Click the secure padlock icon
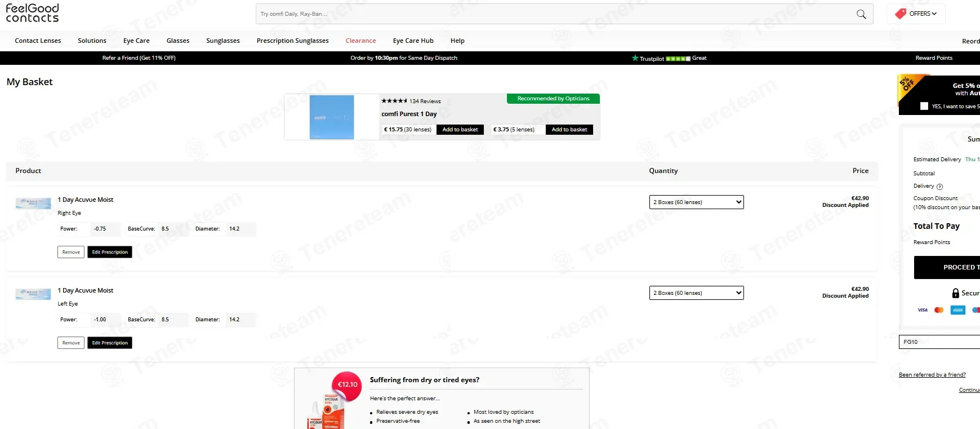The height and width of the screenshot is (429, 980). pos(955,293)
